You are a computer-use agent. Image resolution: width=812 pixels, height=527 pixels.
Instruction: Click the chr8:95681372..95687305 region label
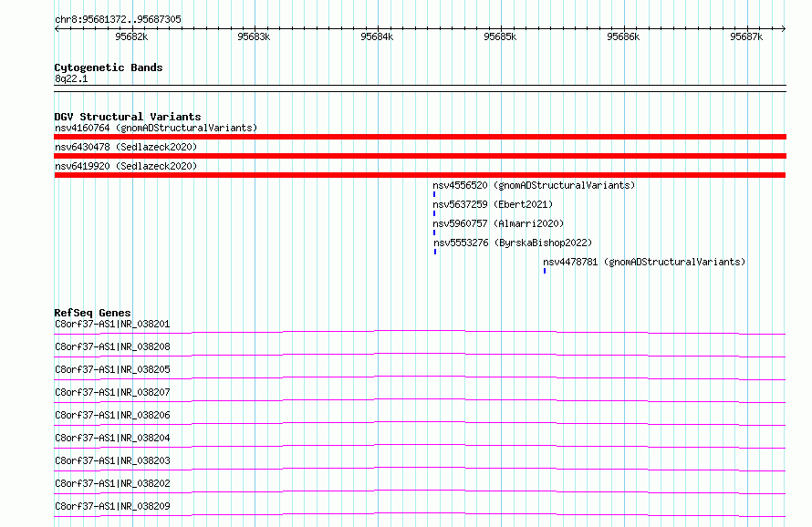pos(118,19)
